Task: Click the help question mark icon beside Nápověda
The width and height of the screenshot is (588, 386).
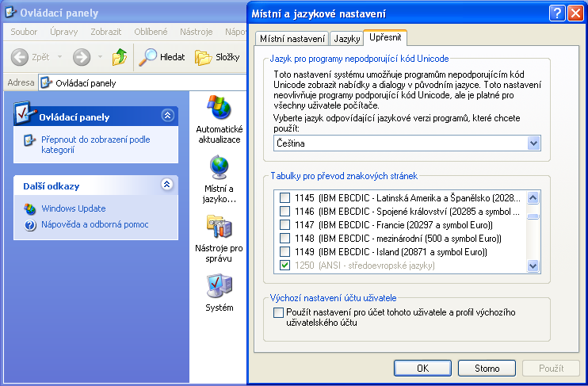Action: click(x=30, y=225)
